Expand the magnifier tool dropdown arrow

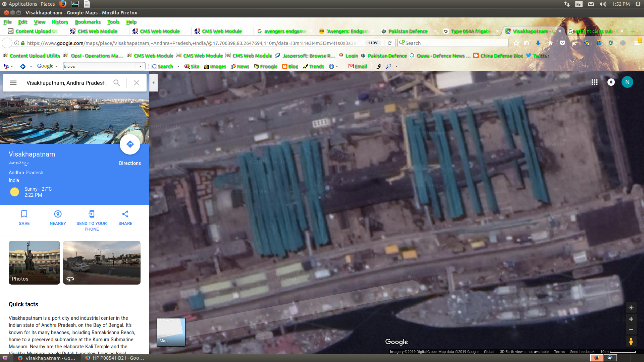click(396, 66)
